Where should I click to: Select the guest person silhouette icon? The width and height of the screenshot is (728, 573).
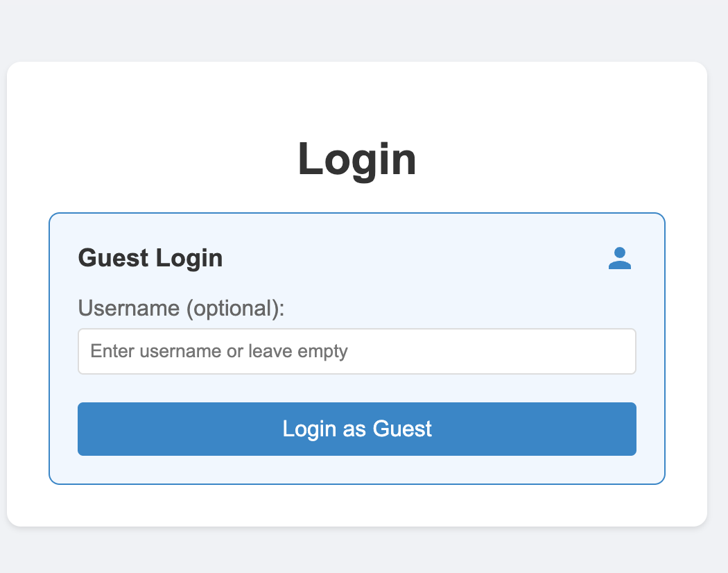tap(619, 258)
